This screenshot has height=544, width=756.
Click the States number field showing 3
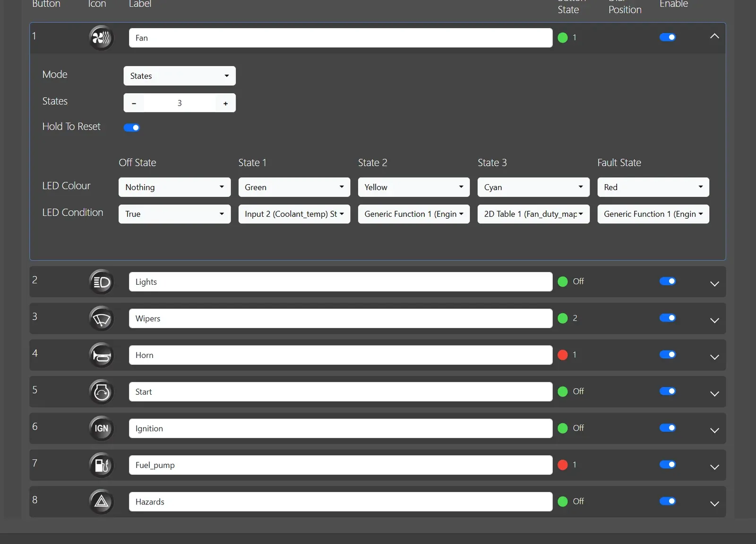[180, 103]
